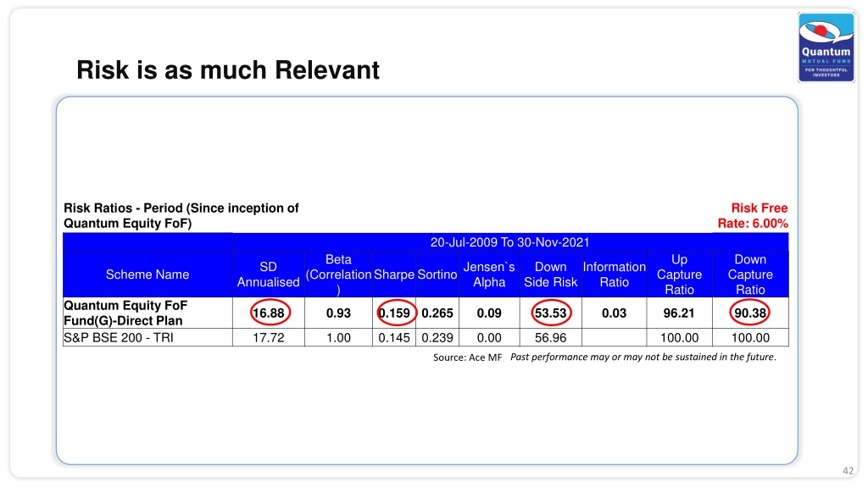Click the 'Source: Ace MF' note
868x488 pixels.
(x=468, y=358)
